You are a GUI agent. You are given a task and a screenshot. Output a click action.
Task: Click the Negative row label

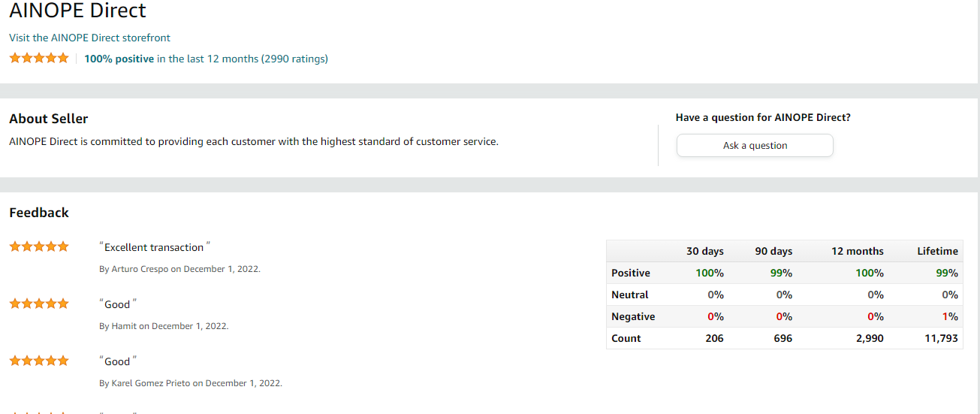633,316
